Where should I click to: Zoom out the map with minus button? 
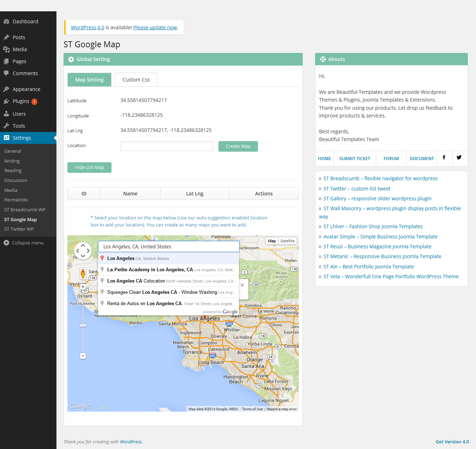tap(83, 356)
